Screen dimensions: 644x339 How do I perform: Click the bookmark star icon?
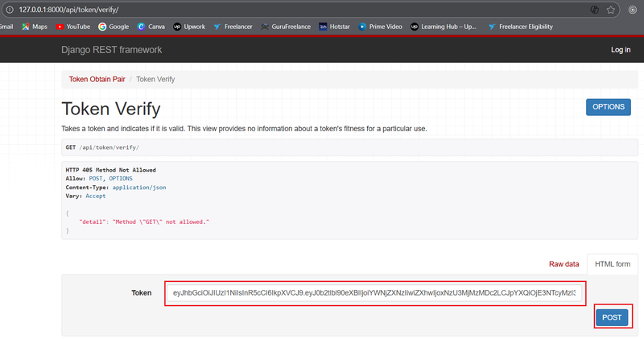click(611, 10)
